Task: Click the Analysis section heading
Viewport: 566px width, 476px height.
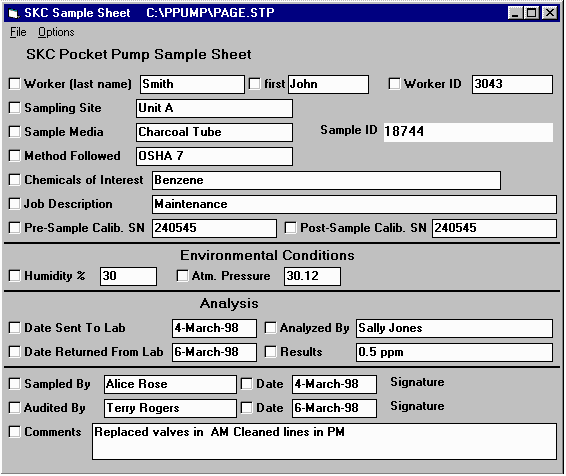Action: [x=229, y=303]
